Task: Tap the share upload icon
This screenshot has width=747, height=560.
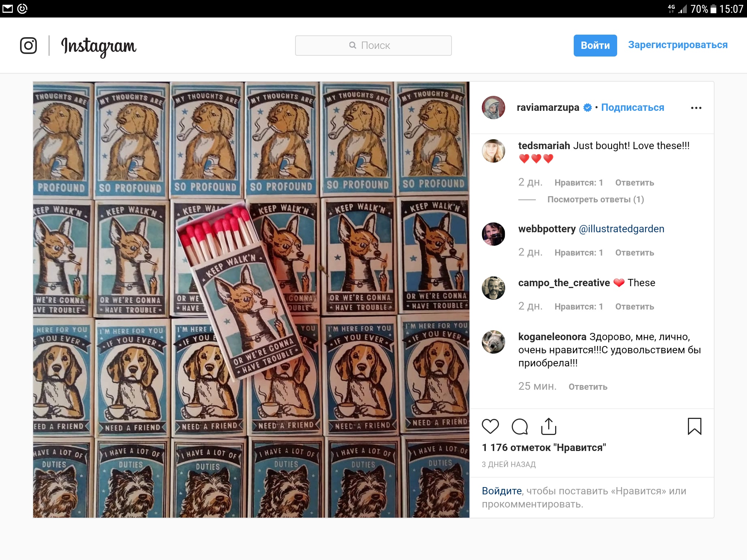Action: pyautogui.click(x=549, y=426)
